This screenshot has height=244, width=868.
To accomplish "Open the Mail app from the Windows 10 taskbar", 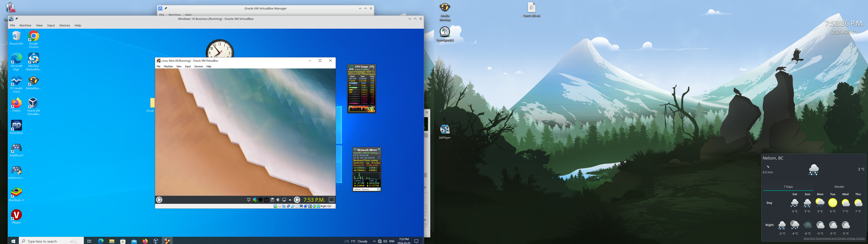I will click(134, 241).
